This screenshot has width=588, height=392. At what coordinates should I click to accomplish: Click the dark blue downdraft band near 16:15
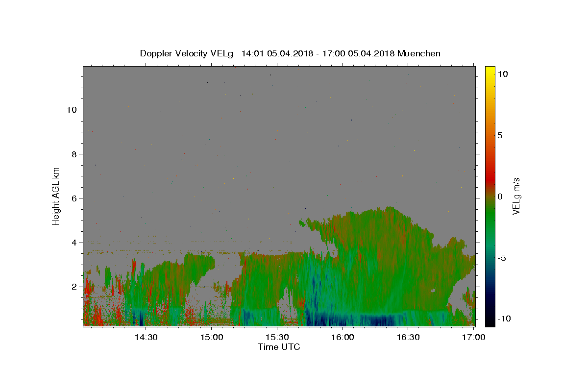click(377, 321)
